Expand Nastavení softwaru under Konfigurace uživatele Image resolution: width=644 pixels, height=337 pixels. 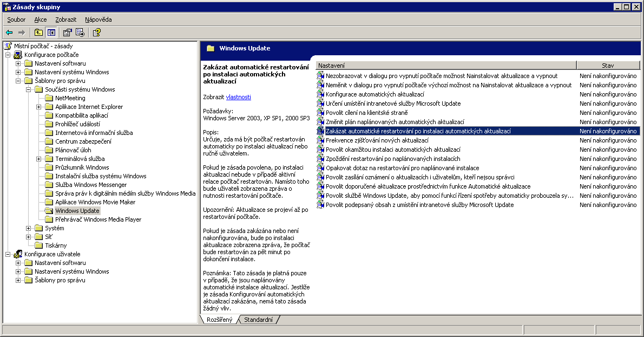[x=18, y=263]
